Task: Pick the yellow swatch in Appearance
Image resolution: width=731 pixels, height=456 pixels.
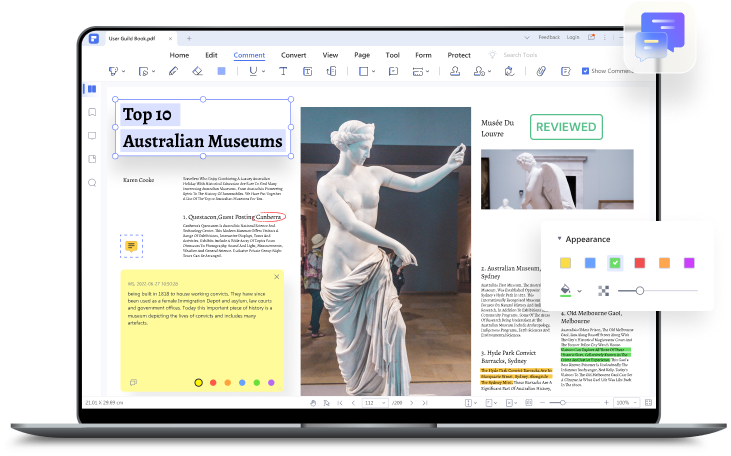Action: pos(565,263)
